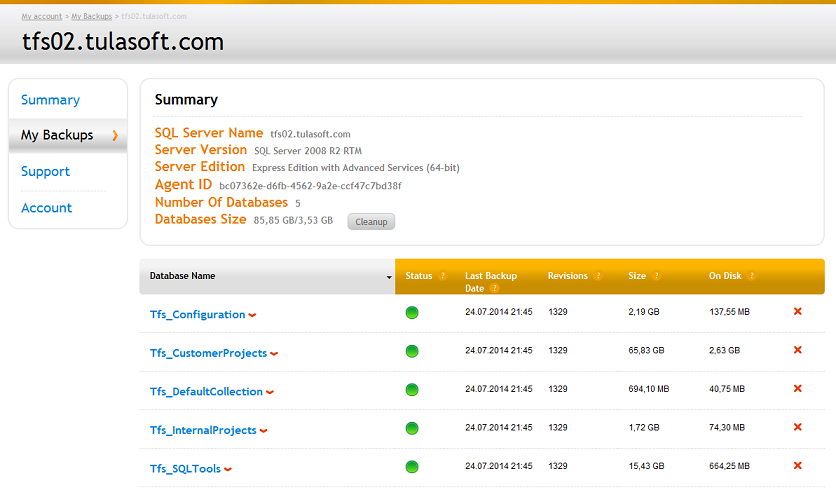Click the size value 15,43 GB

[x=646, y=466]
